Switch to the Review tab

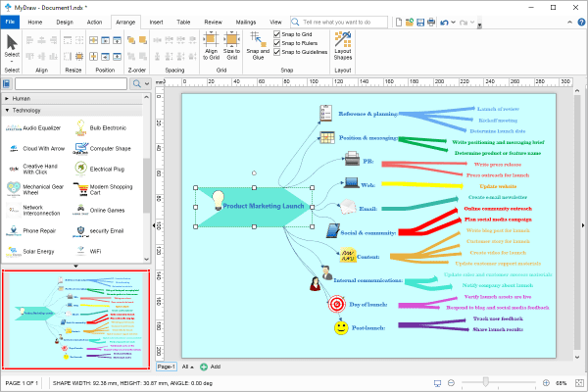(x=213, y=23)
